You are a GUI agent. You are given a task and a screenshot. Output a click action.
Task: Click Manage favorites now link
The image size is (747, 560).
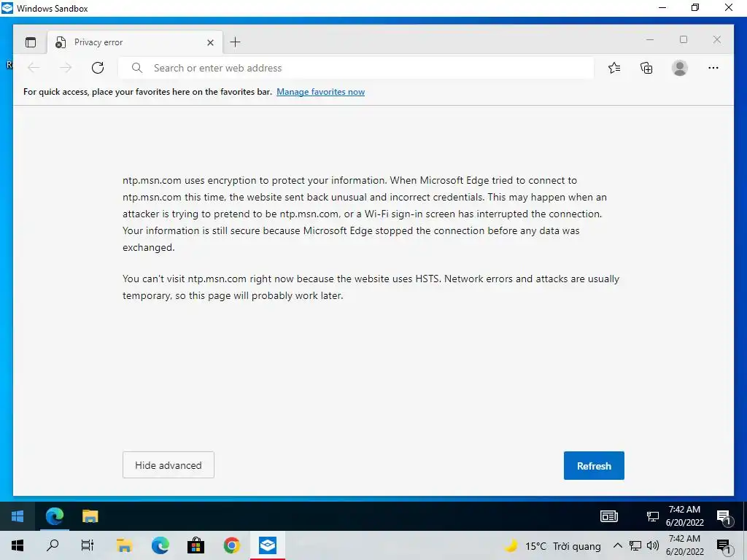tap(321, 92)
